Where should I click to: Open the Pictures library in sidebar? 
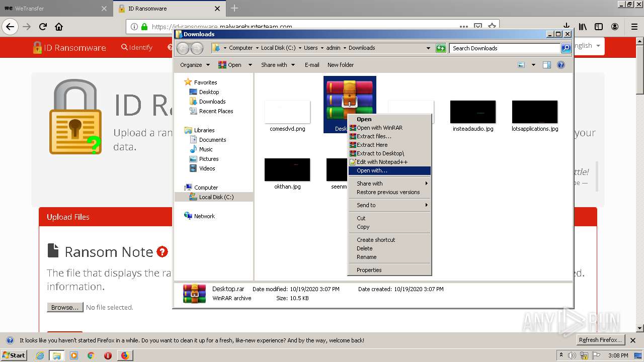209,159
